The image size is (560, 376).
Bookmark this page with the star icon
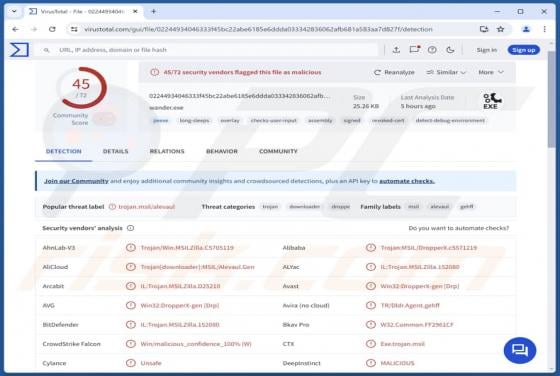click(500, 29)
